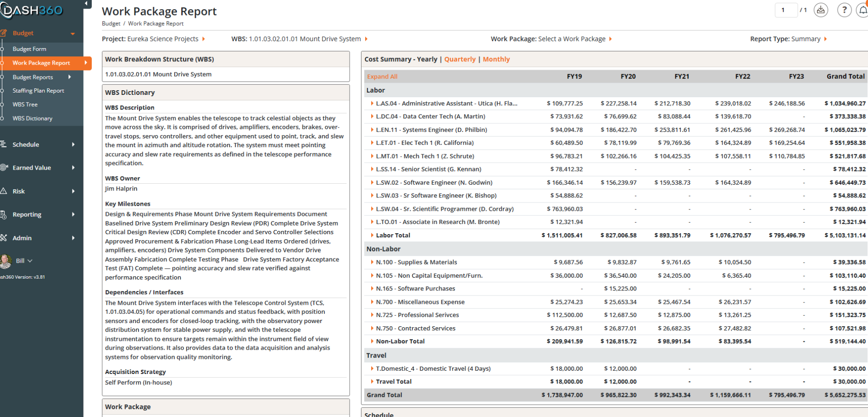Screen dimensions: 868x417
Task: Expand L.MT.01 Mech Tech 1 row
Action: [x=372, y=156]
